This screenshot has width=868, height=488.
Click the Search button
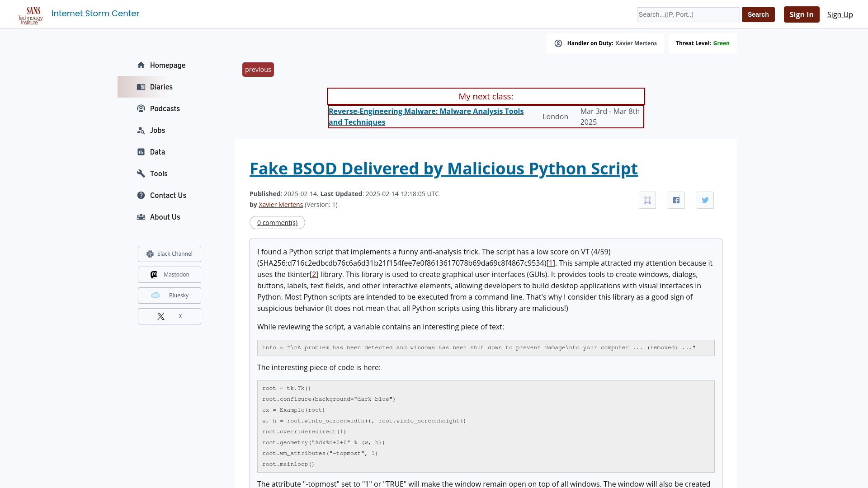(758, 14)
